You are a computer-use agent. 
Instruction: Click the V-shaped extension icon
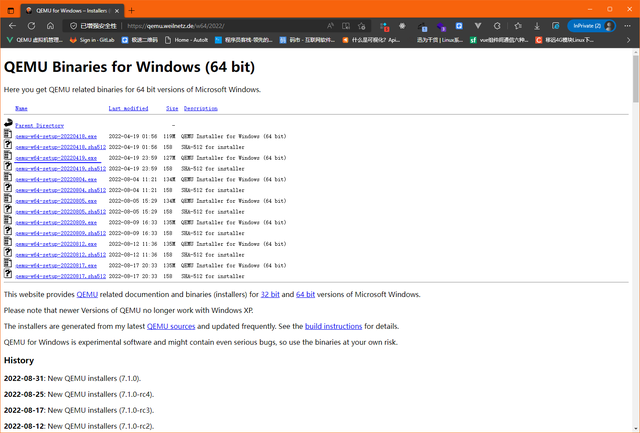tap(478, 26)
